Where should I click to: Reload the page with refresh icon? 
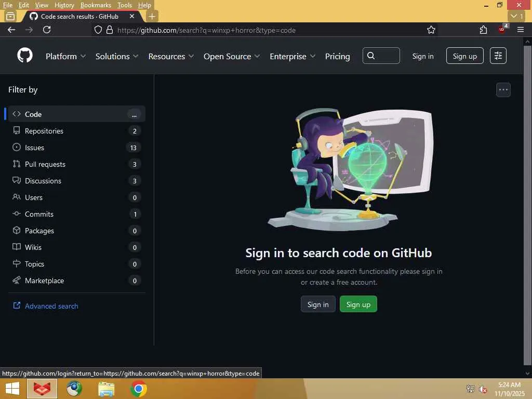point(47,30)
